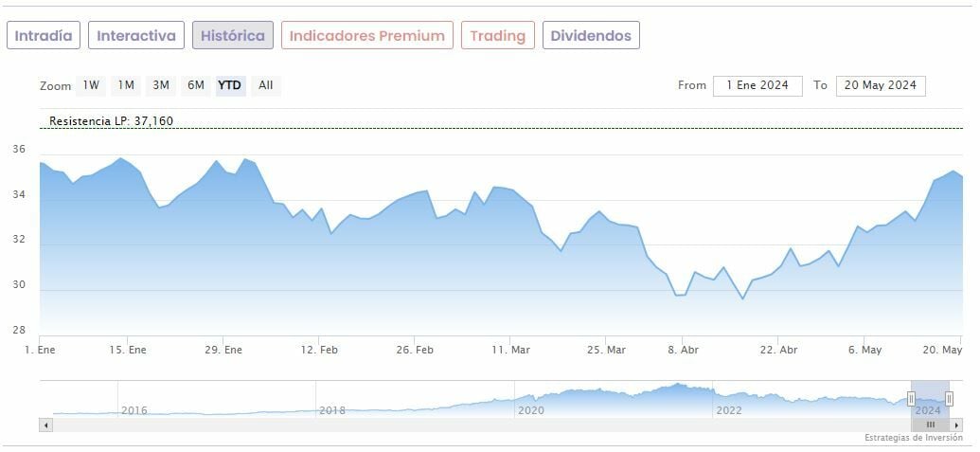
Task: Click the To date field
Action: pos(881,85)
